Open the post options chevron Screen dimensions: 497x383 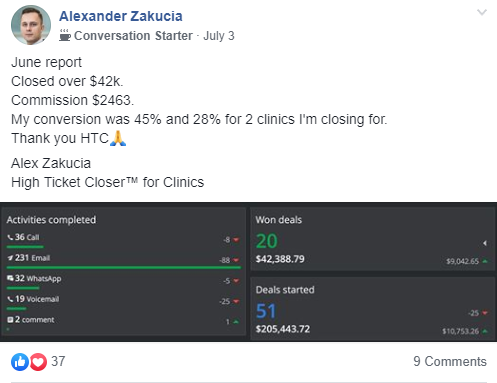tap(482, 13)
